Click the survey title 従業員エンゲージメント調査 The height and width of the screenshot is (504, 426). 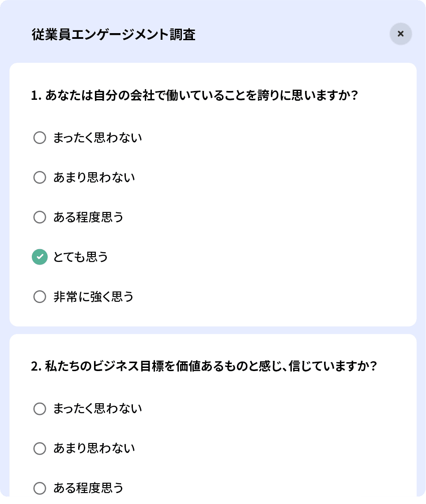[x=113, y=34]
